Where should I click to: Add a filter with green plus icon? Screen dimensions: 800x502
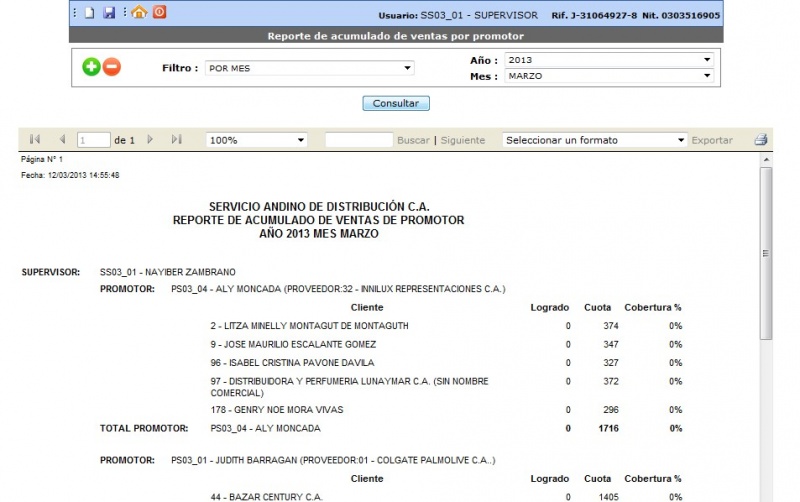(91, 67)
